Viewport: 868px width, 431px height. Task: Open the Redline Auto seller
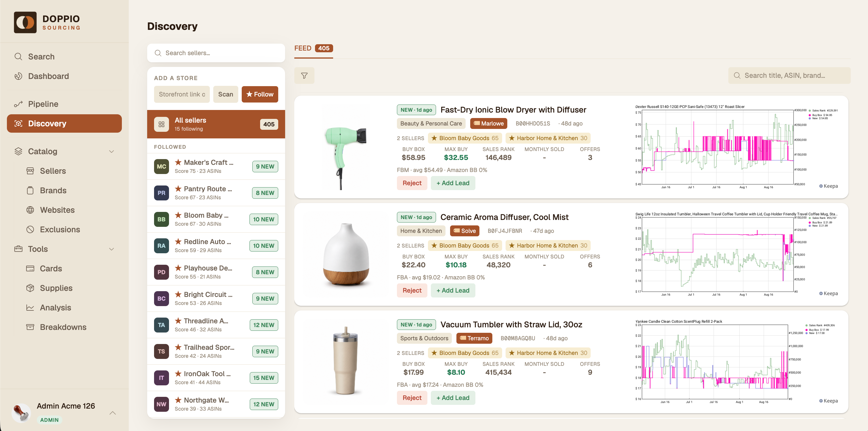pos(216,246)
